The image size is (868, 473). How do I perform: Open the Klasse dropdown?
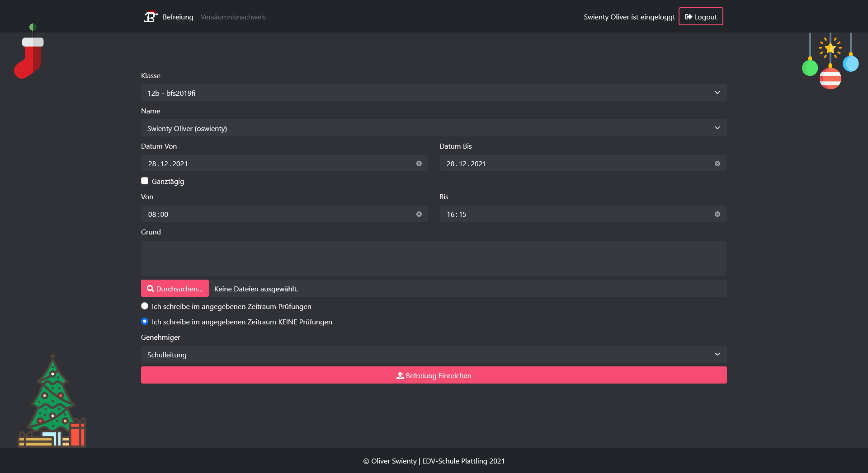tap(434, 93)
